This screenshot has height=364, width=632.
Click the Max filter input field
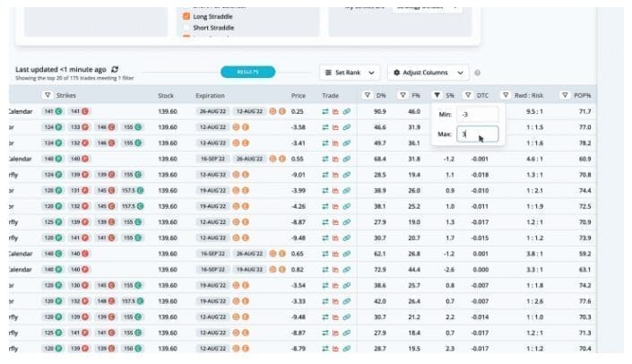[x=475, y=134]
